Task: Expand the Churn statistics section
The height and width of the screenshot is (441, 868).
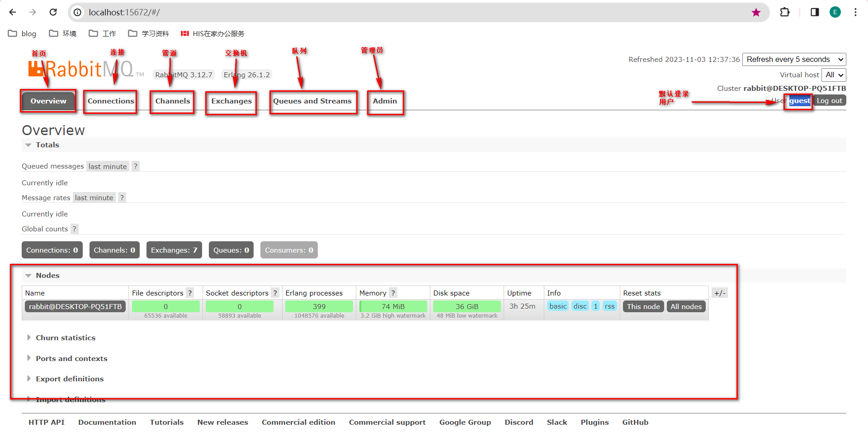Action: [x=66, y=338]
